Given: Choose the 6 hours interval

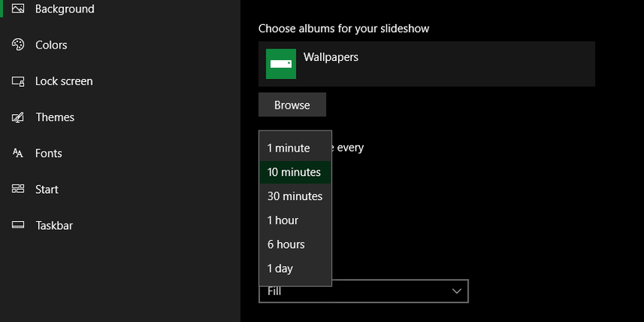Looking at the screenshot, I should point(295,245).
